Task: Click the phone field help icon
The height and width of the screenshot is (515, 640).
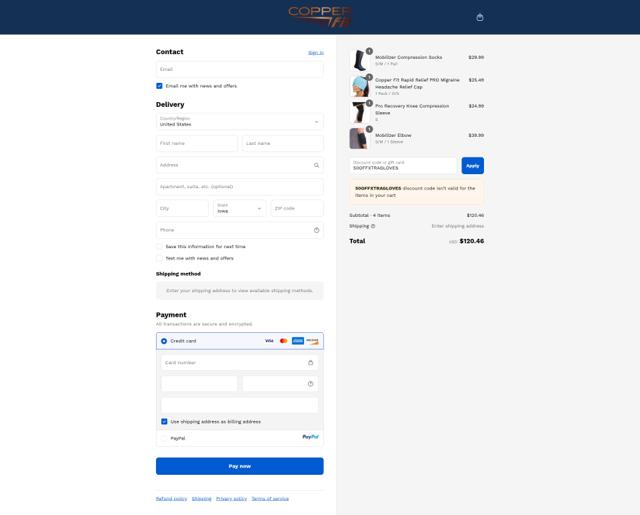Action: pos(316,230)
